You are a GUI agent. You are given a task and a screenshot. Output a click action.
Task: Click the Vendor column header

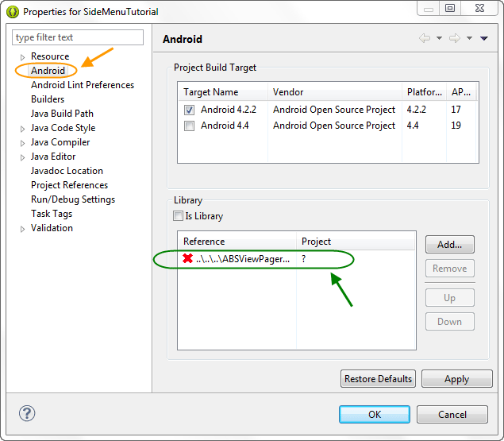click(335, 92)
